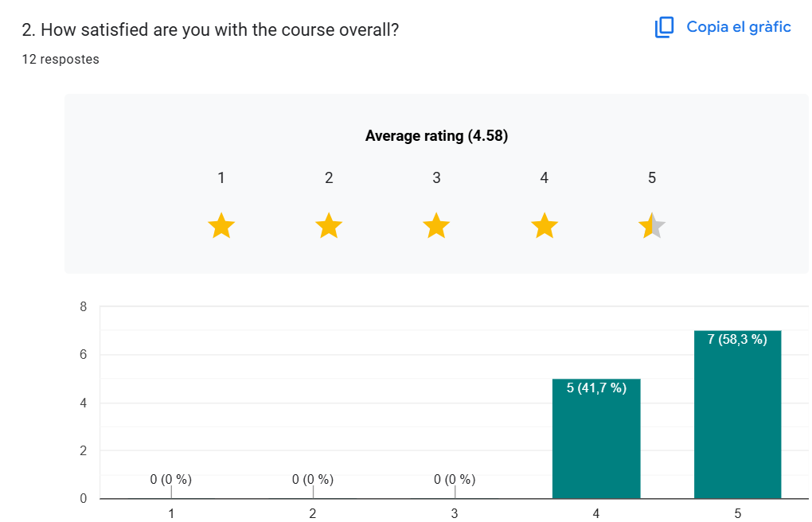Click the y-axis value 8

coord(83,307)
